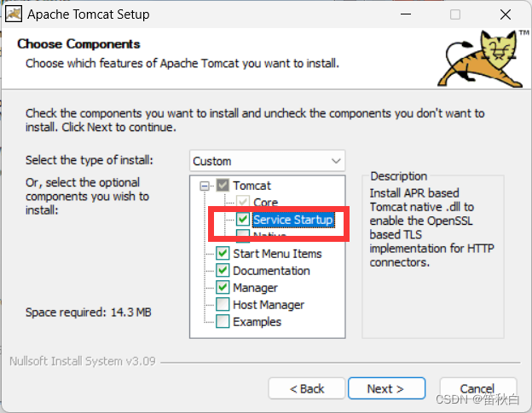Click the Cancel button
The height and width of the screenshot is (413, 532).
pos(477,388)
